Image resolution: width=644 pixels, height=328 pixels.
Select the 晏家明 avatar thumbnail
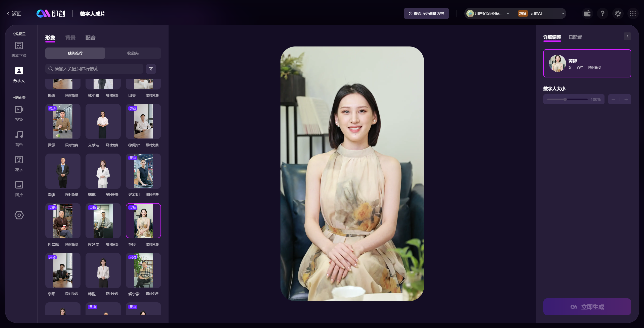point(143,171)
